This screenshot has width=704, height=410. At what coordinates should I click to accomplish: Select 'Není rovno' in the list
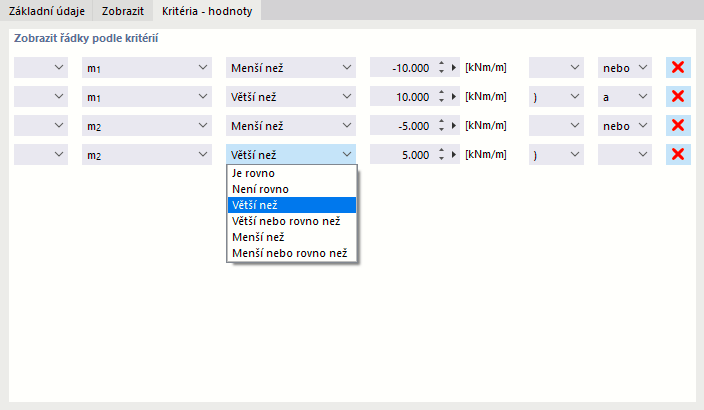pyautogui.click(x=259, y=189)
